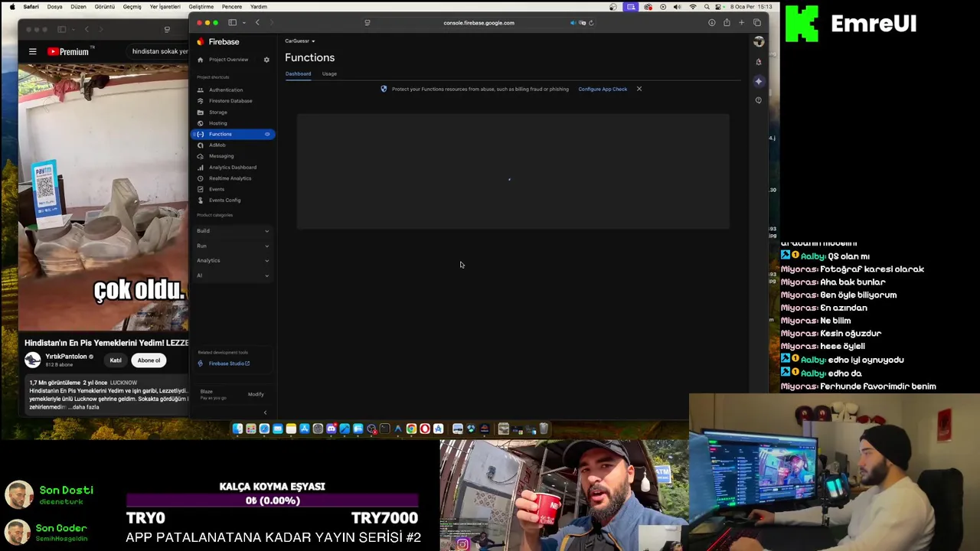The image size is (980, 551).
Task: Open Firebase Studio link
Action: pyautogui.click(x=229, y=364)
